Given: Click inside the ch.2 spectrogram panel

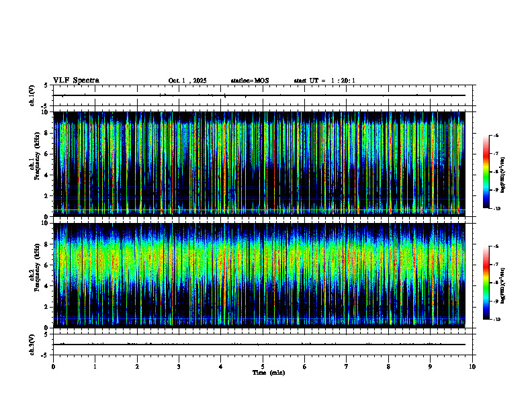Looking at the screenshot, I should (259, 275).
